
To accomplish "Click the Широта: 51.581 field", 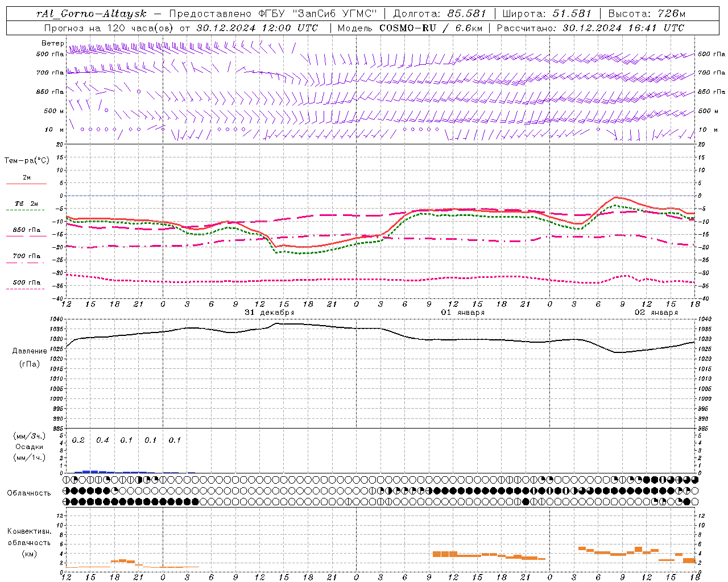I will 547,14.
